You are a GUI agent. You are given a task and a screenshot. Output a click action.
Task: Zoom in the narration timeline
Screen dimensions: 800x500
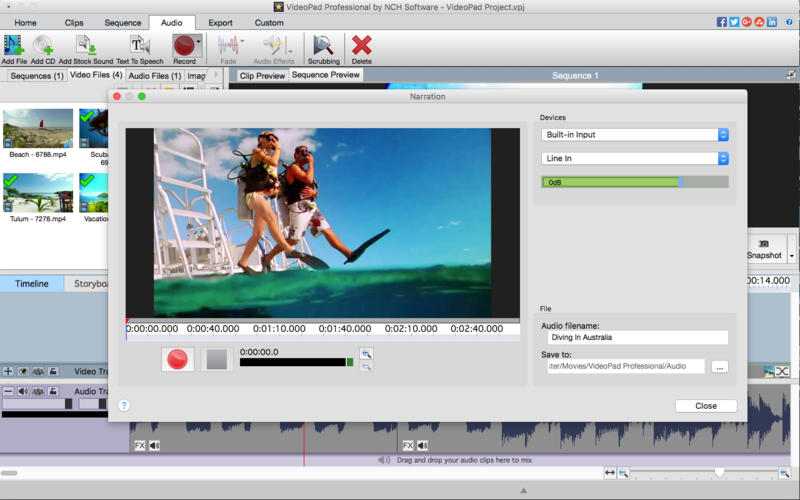[x=366, y=354]
